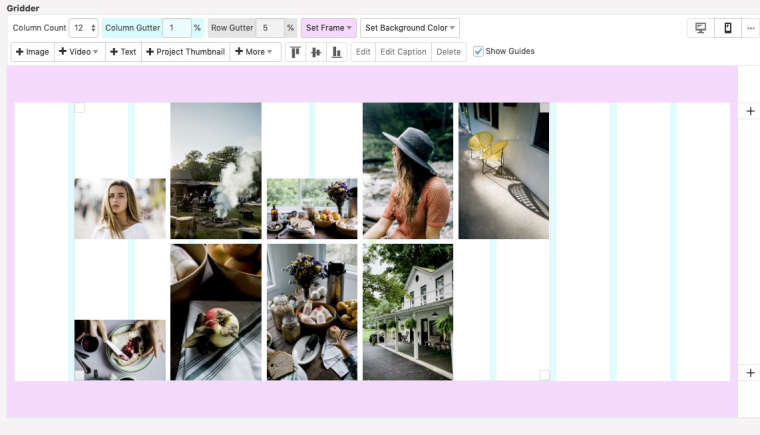
Task: Add an Image to the grid
Action: [x=33, y=52]
